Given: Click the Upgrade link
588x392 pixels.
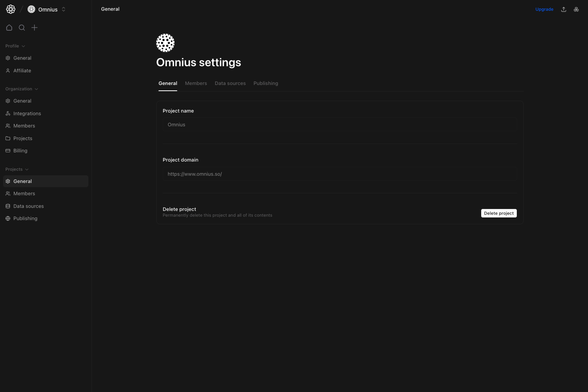Looking at the screenshot, I should point(544,9).
